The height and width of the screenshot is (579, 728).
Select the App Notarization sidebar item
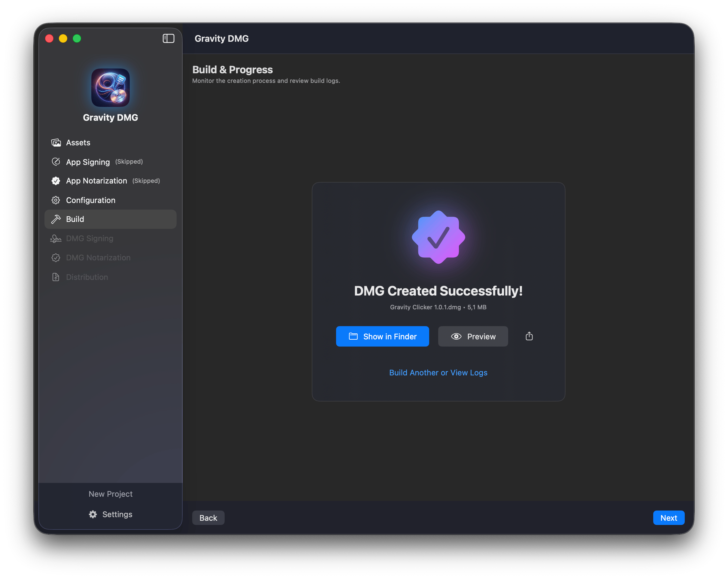tap(97, 181)
